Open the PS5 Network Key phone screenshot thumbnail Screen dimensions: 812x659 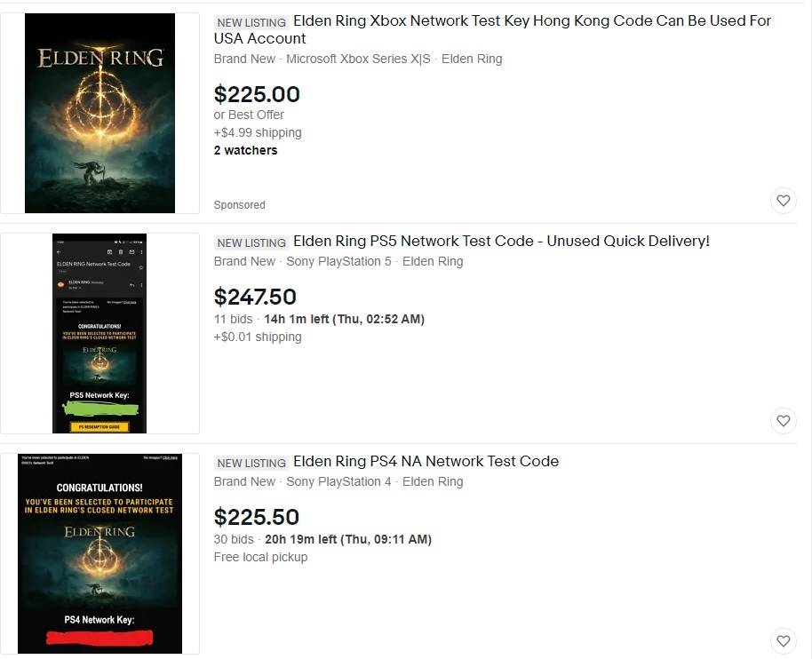tap(100, 333)
